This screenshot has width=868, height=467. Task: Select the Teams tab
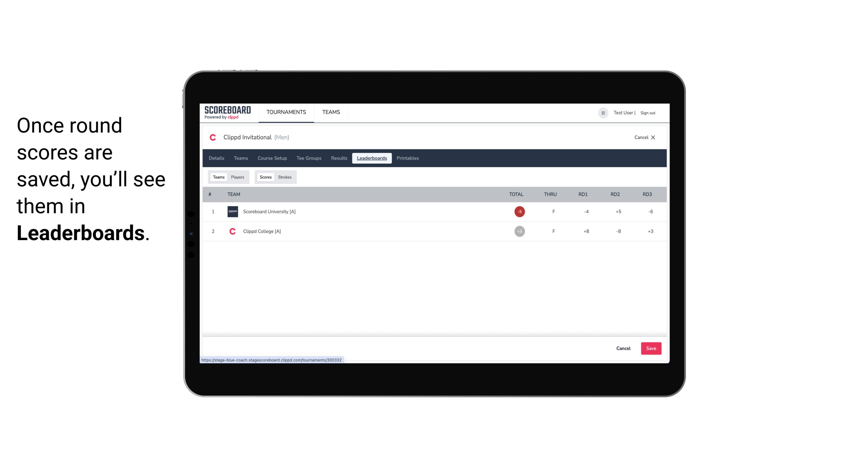tap(218, 177)
